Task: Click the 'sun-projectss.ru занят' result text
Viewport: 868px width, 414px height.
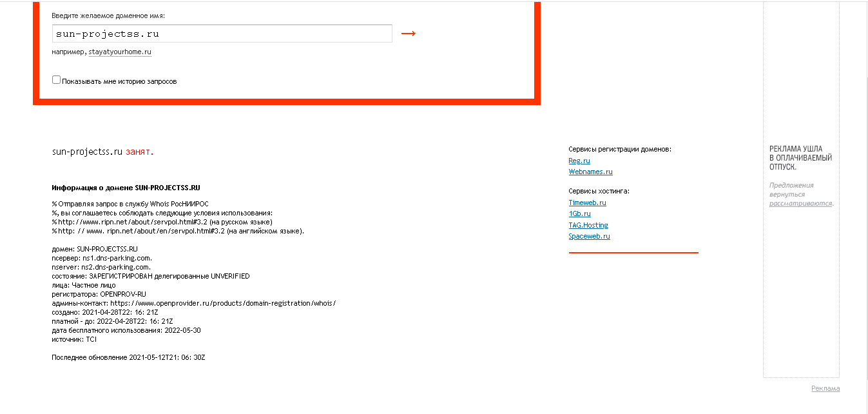Action: 102,152
